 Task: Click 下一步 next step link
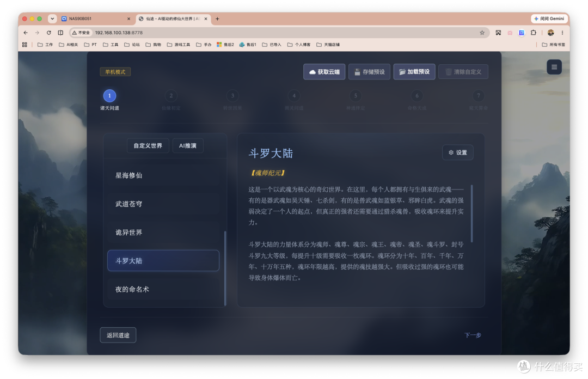tap(473, 335)
